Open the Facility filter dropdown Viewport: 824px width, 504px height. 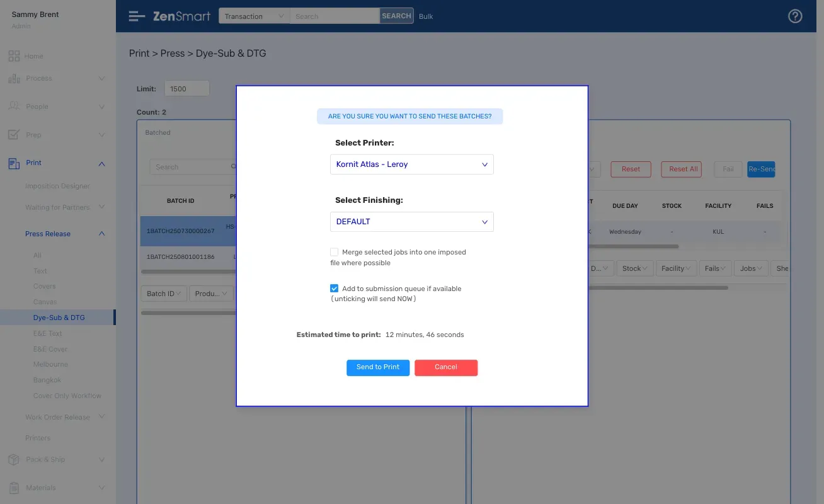677,268
